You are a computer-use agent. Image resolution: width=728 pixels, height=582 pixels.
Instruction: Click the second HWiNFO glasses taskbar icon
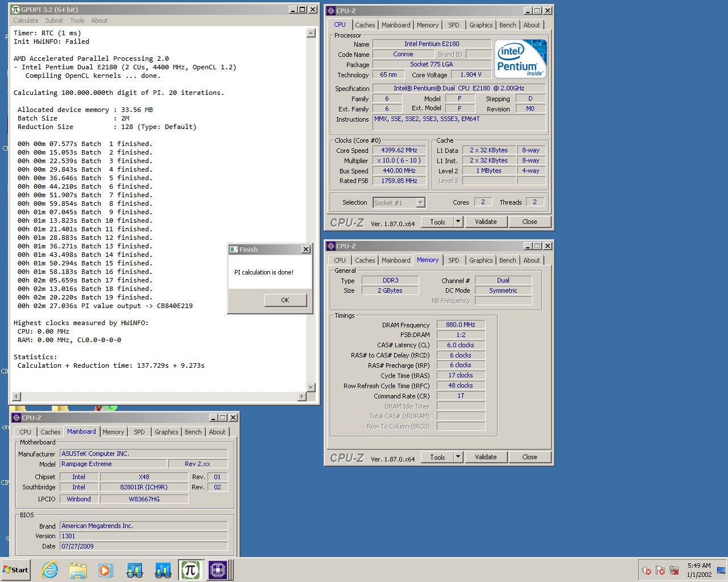point(163,570)
